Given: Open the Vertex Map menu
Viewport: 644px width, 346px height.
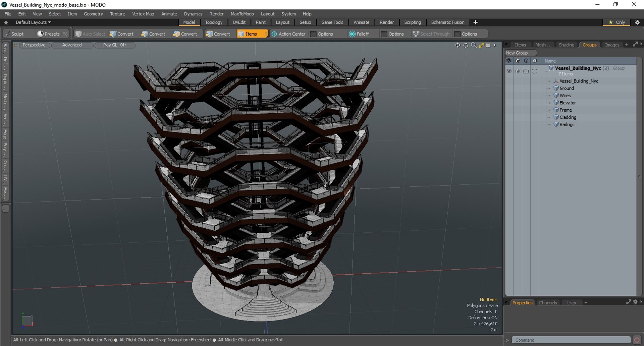Looking at the screenshot, I should (x=143, y=14).
